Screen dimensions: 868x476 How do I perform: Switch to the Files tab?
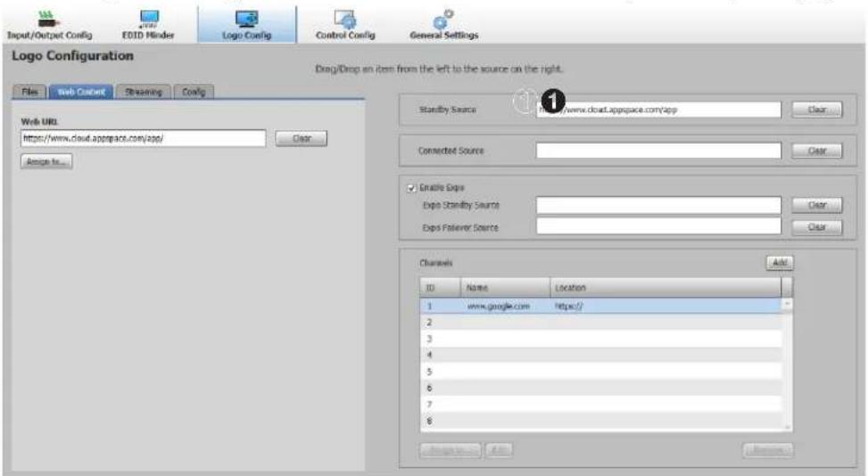click(30, 92)
